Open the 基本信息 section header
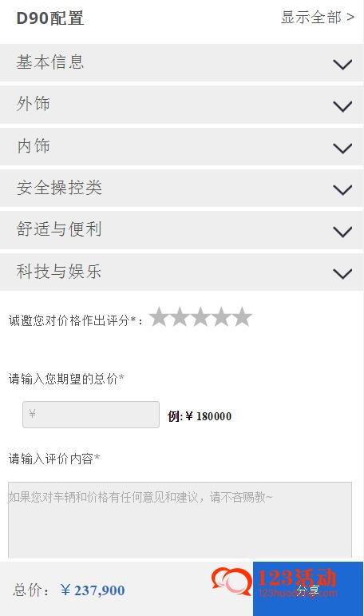 [x=181, y=62]
